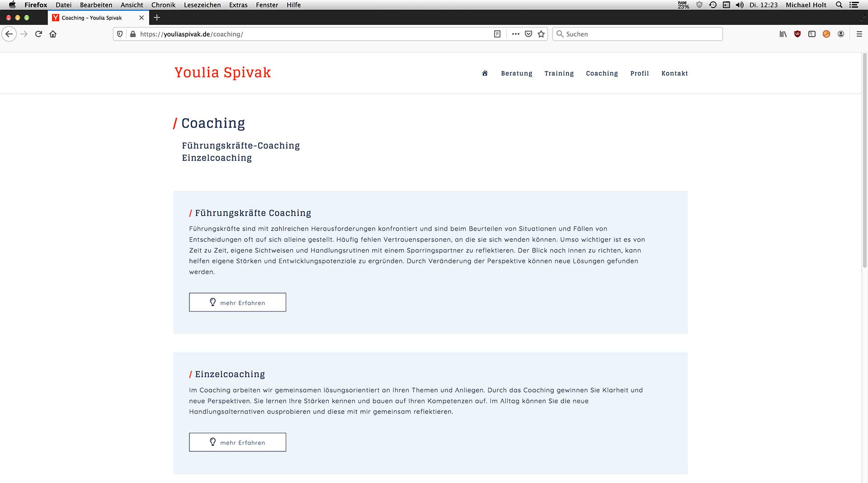Reload the current page
This screenshot has height=483, width=868.
point(38,34)
